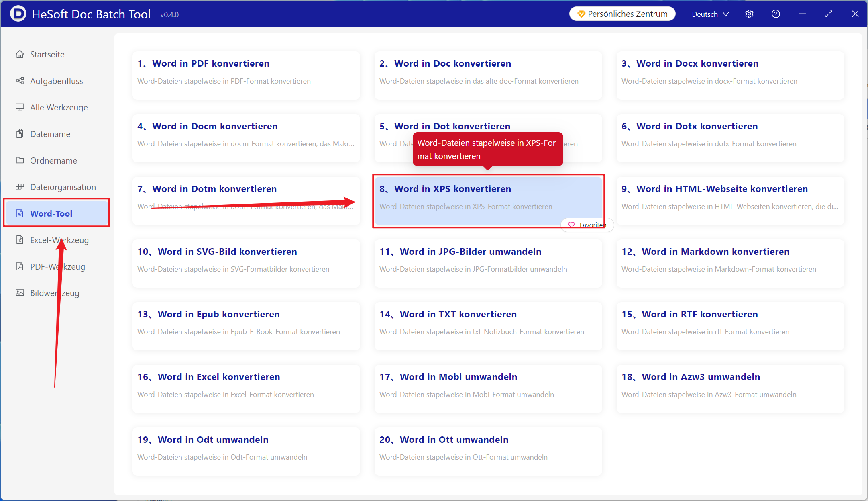Add XPS tool to Favoriten

(587, 225)
